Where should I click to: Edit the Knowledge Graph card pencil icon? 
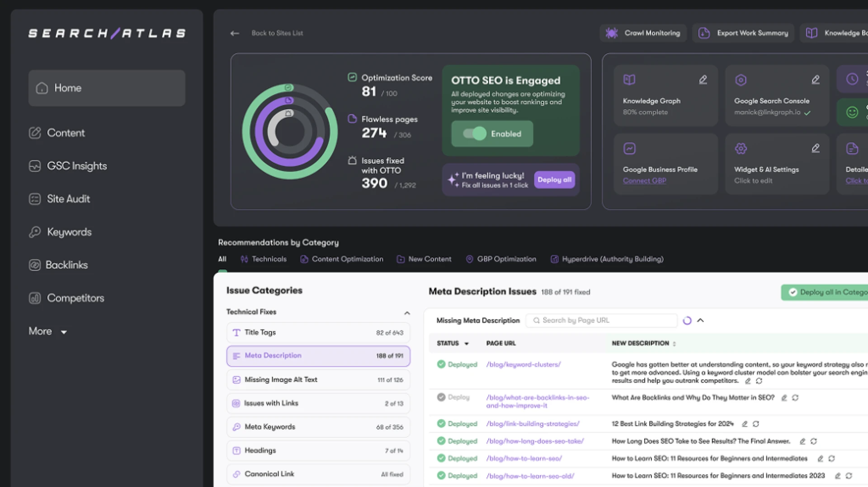703,80
